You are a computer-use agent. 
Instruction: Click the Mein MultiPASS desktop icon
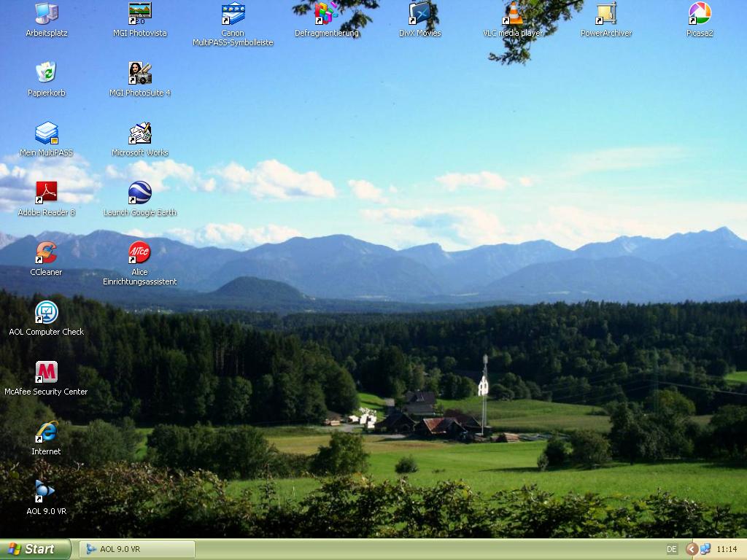coord(46,133)
